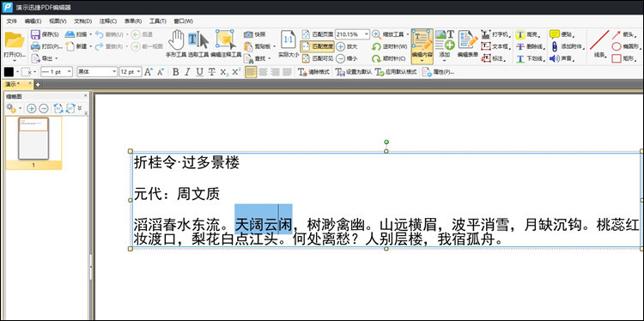
Task: Toggle superscript formatting
Action: [236, 72]
